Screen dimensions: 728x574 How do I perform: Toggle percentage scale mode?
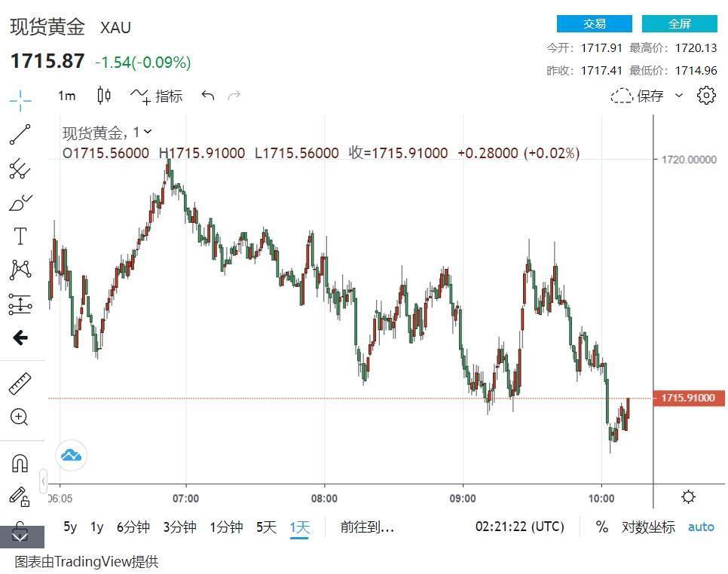tap(601, 527)
